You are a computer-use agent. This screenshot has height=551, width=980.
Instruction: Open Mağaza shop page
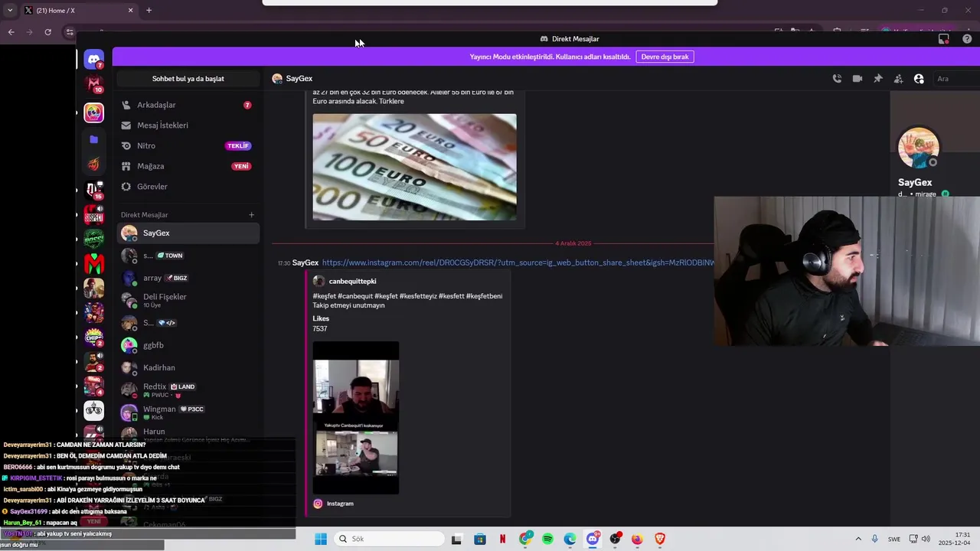click(x=187, y=166)
